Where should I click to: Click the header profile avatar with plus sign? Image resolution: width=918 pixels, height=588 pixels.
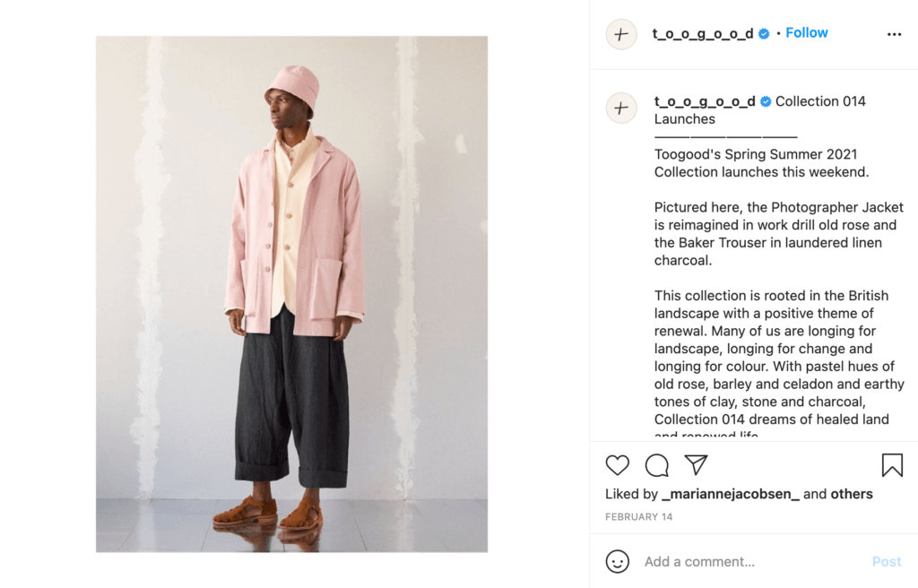621,34
